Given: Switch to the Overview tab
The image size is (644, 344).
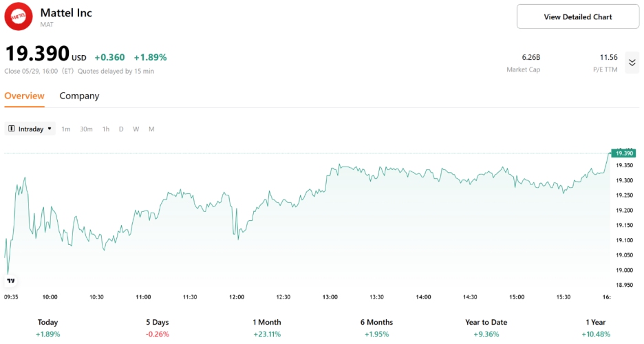Looking at the screenshot, I should click(24, 96).
